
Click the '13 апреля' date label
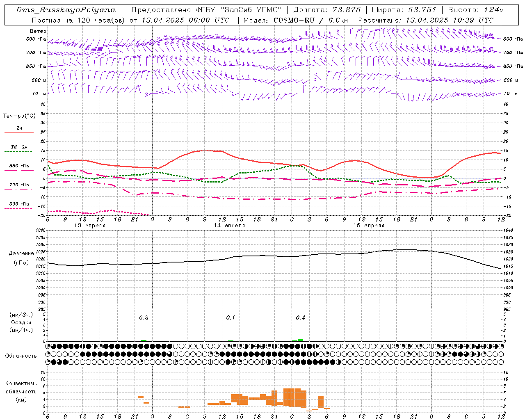point(90,226)
